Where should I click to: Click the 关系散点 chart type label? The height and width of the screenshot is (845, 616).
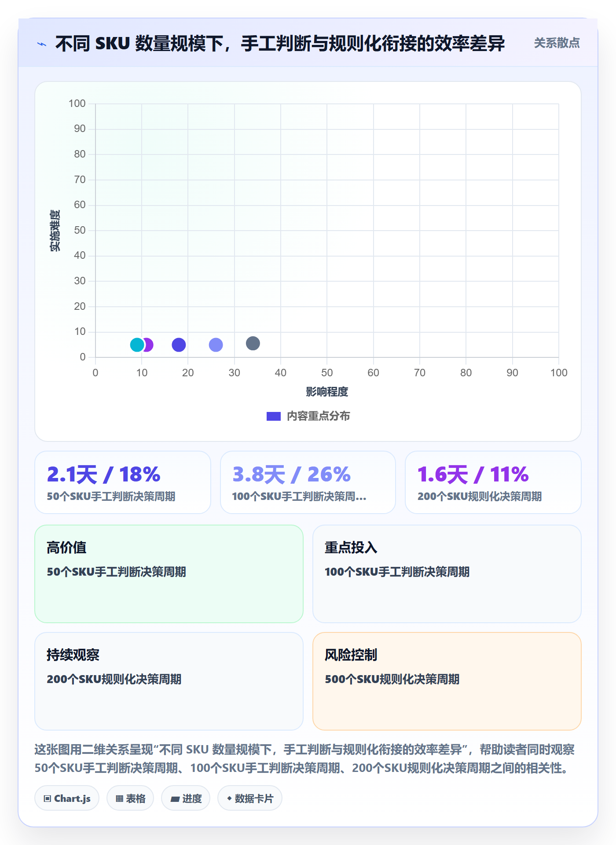point(557,43)
